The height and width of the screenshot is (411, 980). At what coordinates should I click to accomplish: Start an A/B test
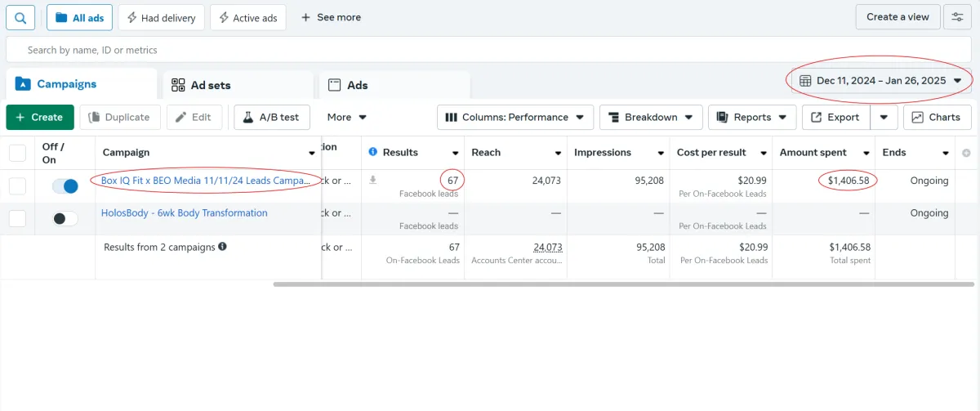pyautogui.click(x=270, y=117)
